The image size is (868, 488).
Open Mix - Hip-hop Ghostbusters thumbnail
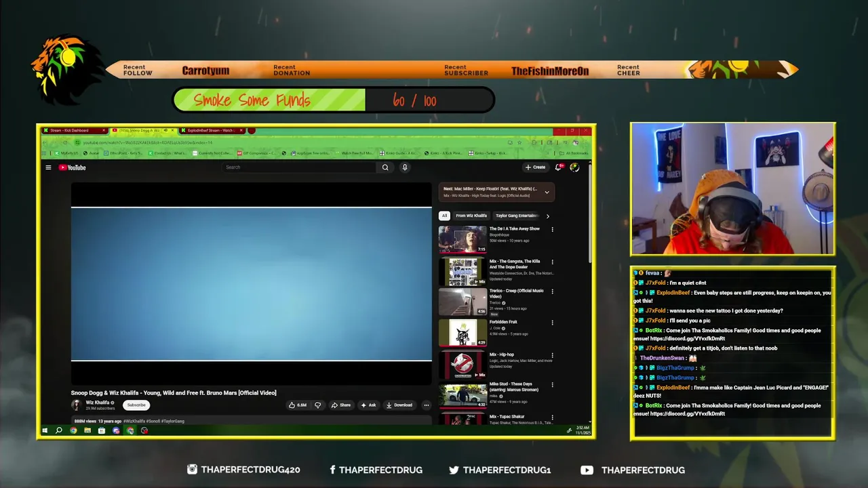(x=462, y=365)
